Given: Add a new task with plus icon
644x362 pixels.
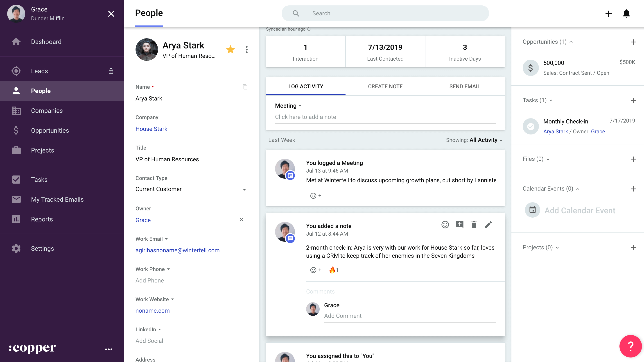Looking at the screenshot, I should pyautogui.click(x=633, y=100).
